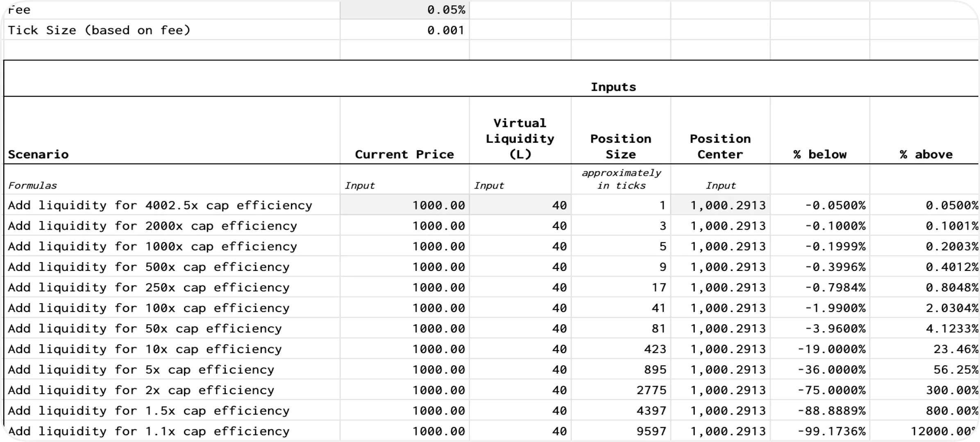Select the -99.1736% below cell
The height and width of the screenshot is (442, 980).
(x=820, y=431)
